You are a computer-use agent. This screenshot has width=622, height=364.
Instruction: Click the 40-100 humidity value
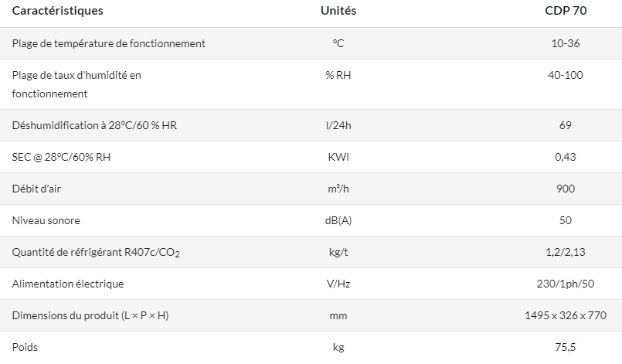point(565,75)
